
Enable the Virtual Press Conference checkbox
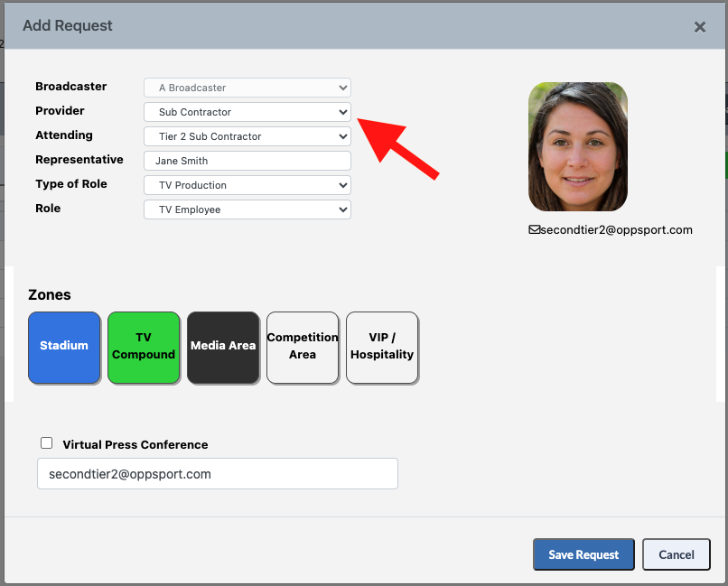click(46, 443)
